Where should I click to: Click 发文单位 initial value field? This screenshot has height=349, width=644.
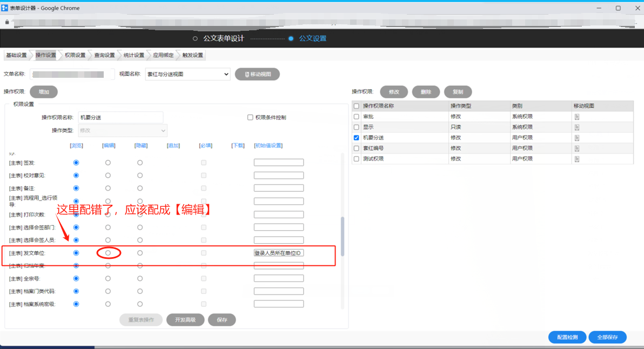[x=279, y=253]
